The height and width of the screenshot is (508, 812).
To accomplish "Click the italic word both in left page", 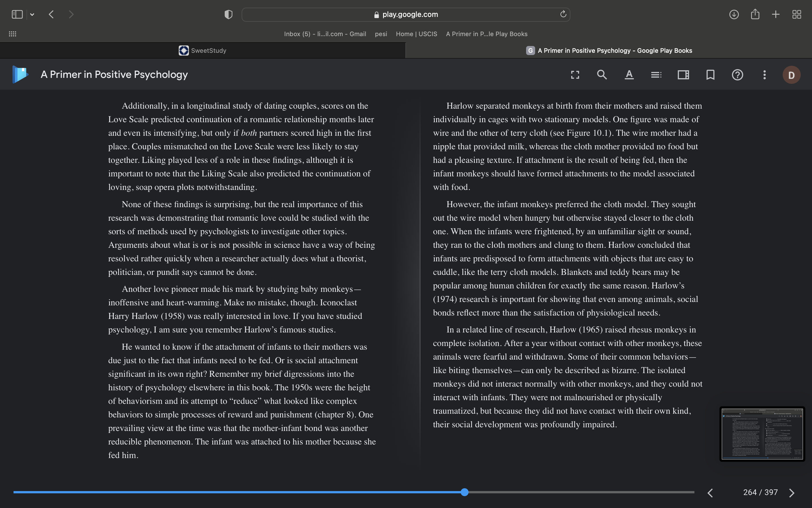I will [x=249, y=133].
